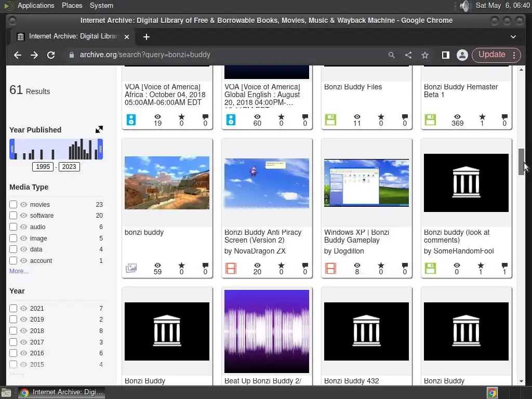Viewport: 532px width, 399px height.
Task: Click the image media icon on bonzi buddy card
Action: pos(131,269)
